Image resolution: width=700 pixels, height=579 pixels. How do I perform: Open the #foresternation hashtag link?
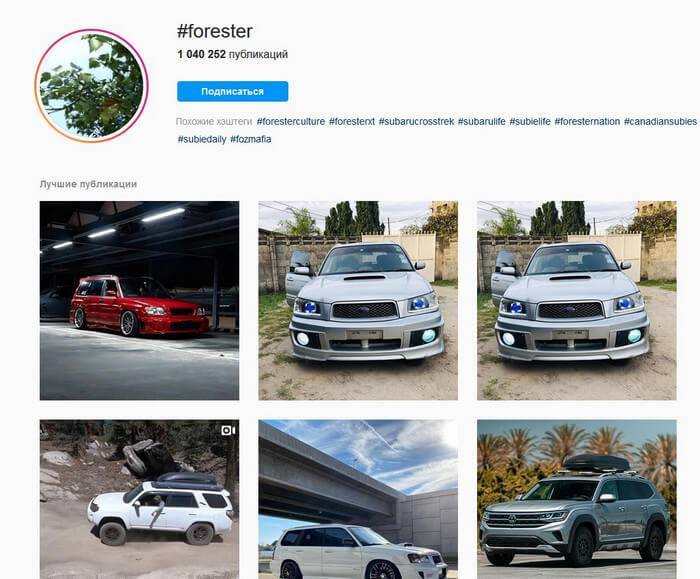pyautogui.click(x=587, y=121)
